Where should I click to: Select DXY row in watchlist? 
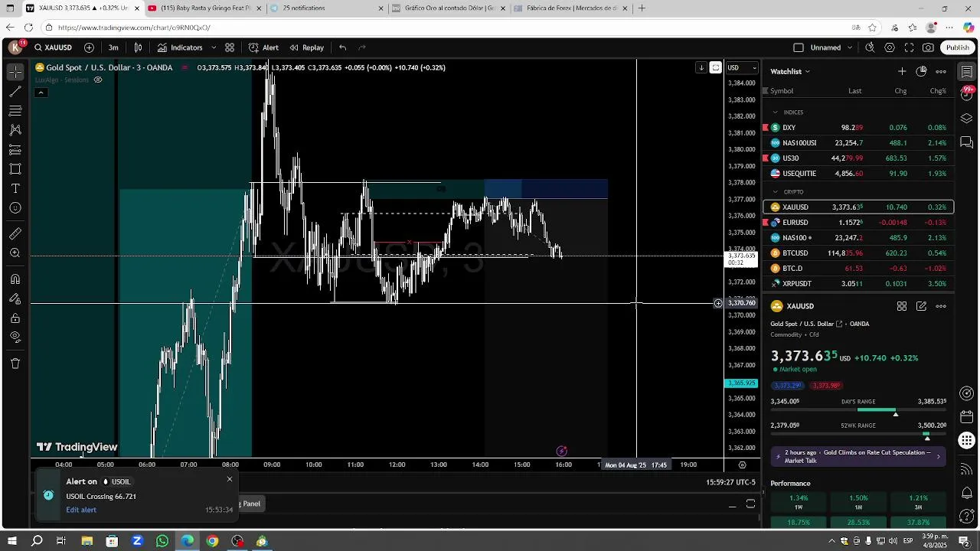point(858,128)
